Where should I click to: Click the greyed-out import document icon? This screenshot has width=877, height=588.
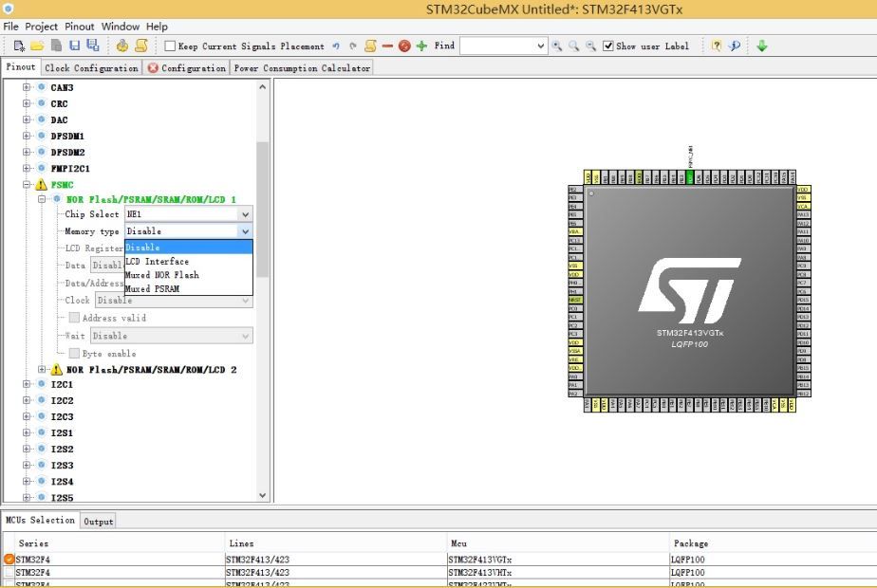point(56,46)
